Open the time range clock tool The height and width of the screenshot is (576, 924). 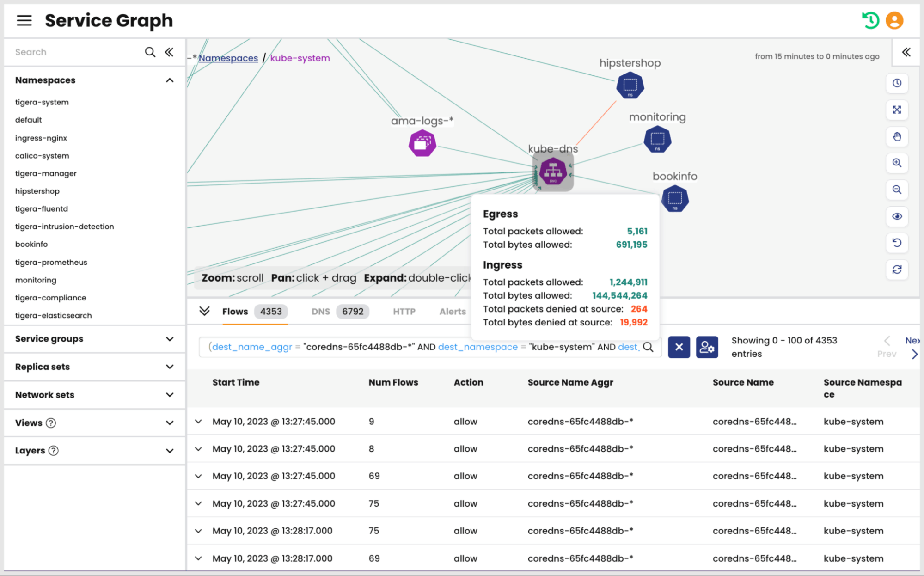897,83
